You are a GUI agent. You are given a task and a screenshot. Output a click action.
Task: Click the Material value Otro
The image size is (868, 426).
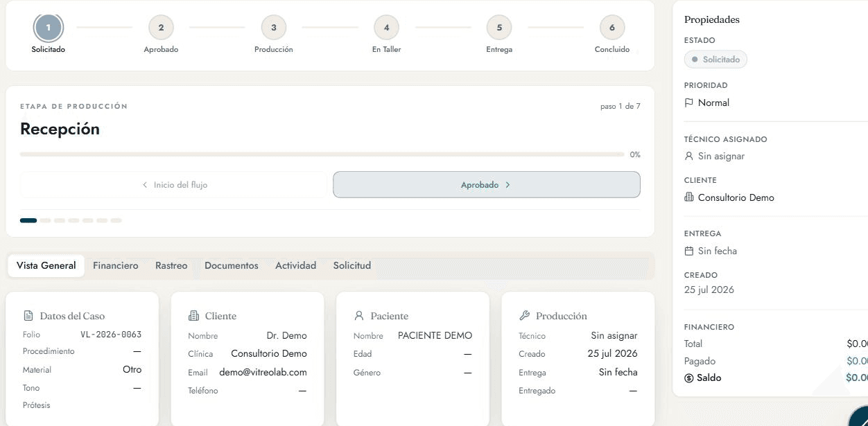[x=132, y=369]
